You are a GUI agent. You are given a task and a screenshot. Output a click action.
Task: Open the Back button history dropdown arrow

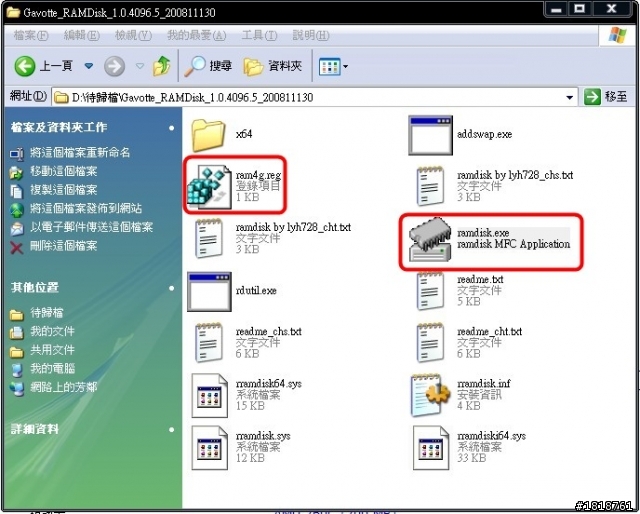(89, 66)
